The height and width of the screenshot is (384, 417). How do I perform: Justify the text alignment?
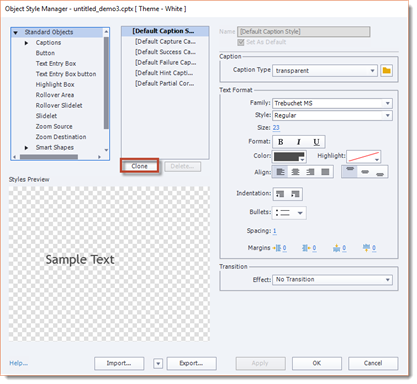click(325, 172)
